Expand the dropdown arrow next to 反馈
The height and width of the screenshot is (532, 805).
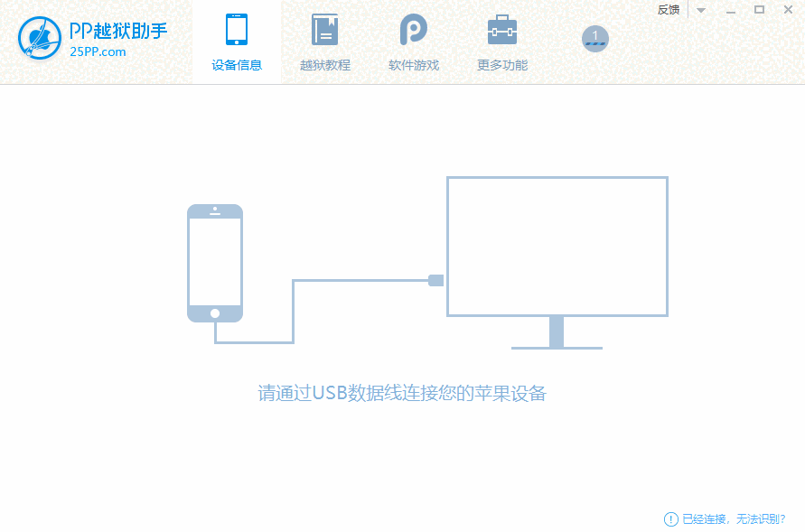701,10
